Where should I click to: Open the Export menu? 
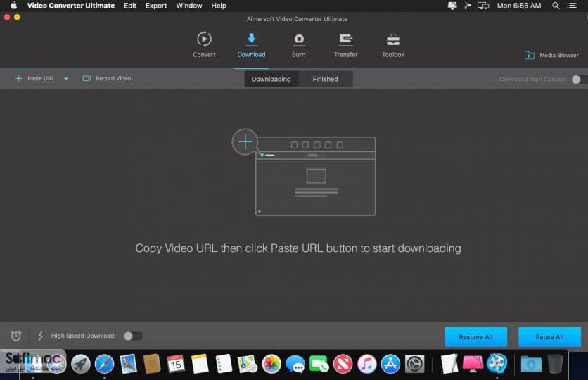pos(156,6)
